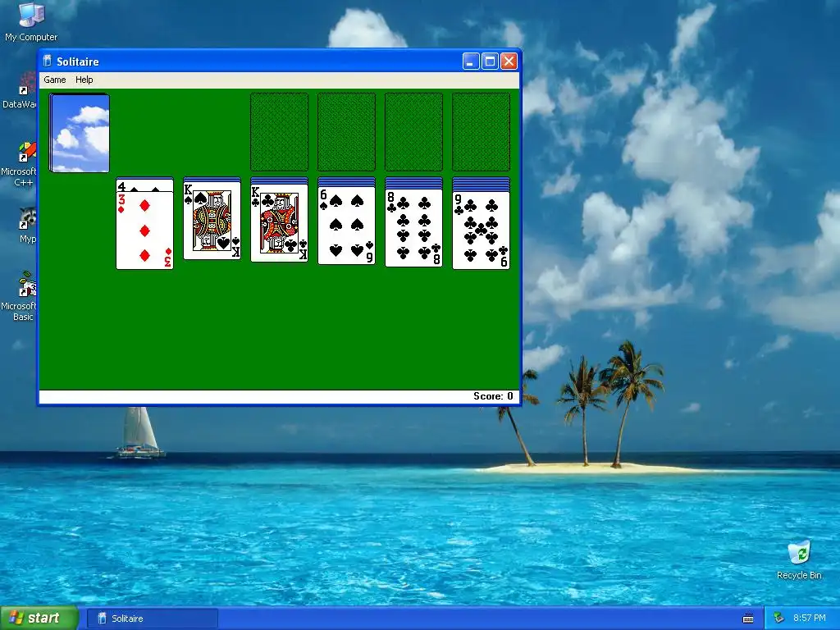
Task: Select the Microsoft Basic desktop shortcut
Action: pyautogui.click(x=21, y=296)
